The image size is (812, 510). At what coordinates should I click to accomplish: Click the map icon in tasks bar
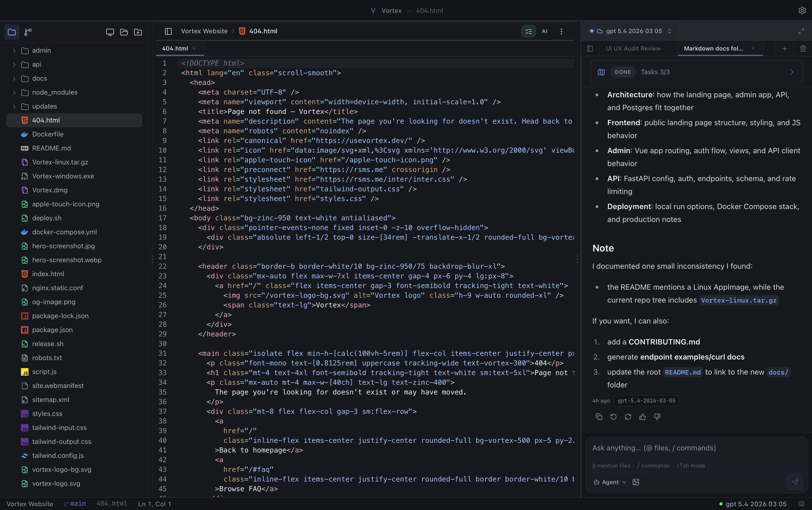coord(601,72)
